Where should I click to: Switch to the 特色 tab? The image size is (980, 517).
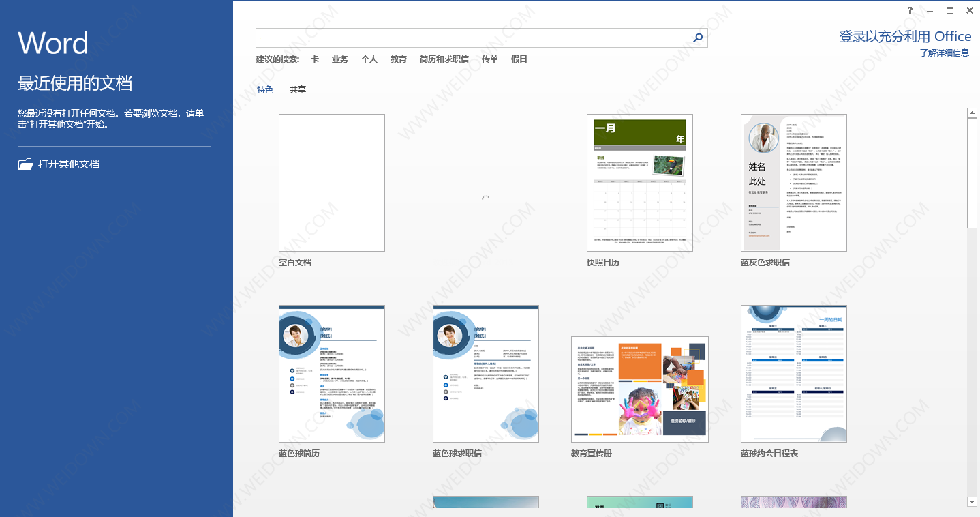[x=265, y=89]
